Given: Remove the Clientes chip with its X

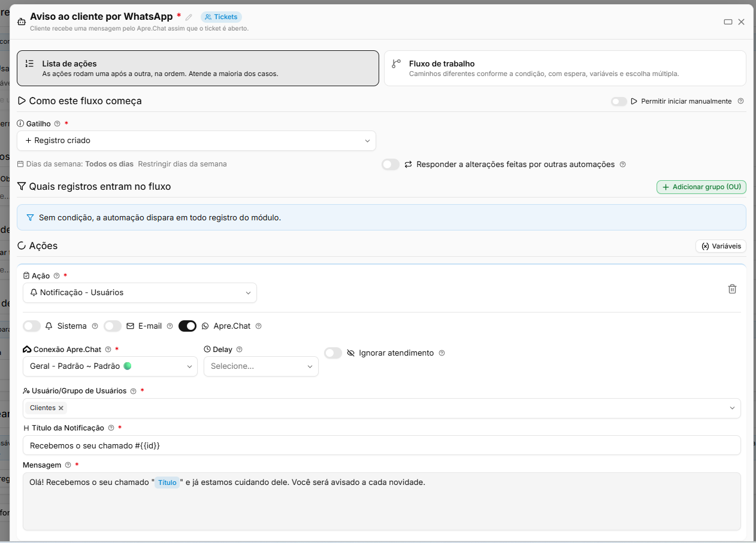Looking at the screenshot, I should pyautogui.click(x=61, y=408).
